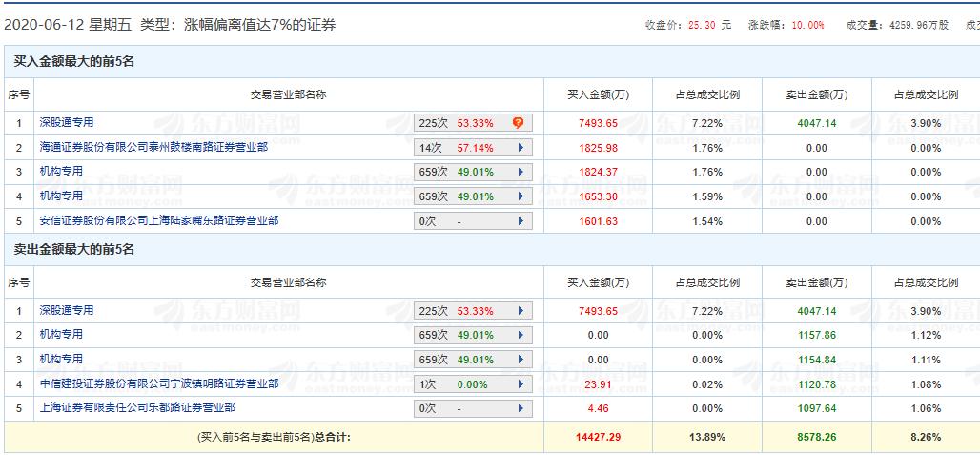Open 深股通专用 link in the sell table

[66, 310]
